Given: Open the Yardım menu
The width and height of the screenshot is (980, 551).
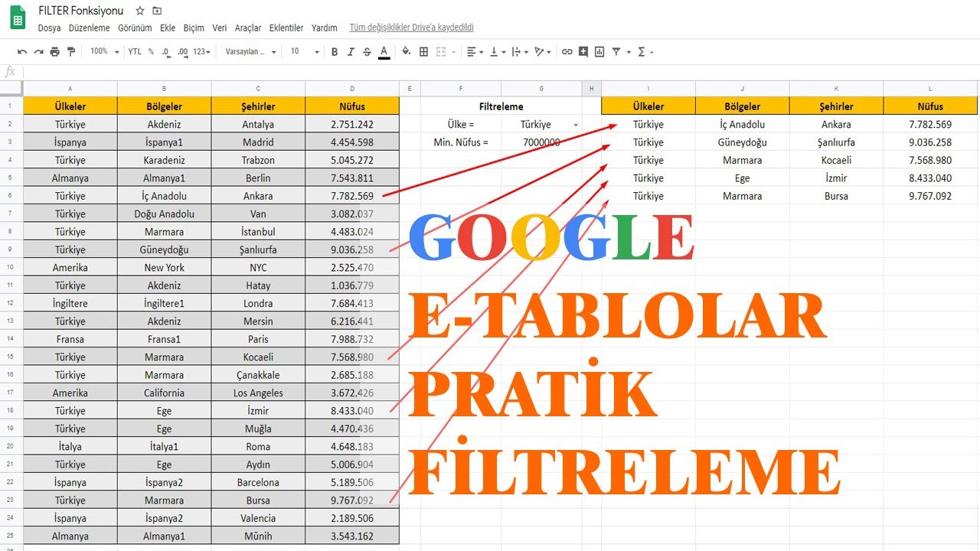Looking at the screenshot, I should [324, 28].
